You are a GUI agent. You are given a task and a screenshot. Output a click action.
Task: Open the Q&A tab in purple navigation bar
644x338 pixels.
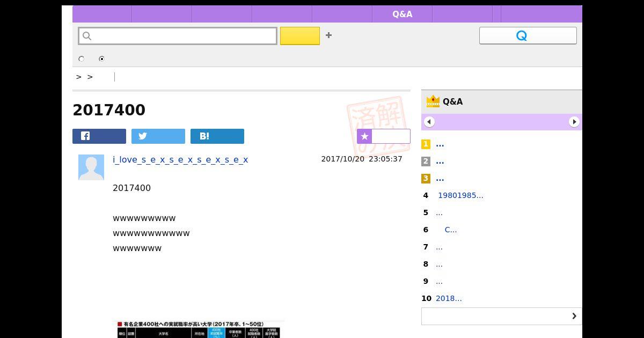(x=402, y=14)
